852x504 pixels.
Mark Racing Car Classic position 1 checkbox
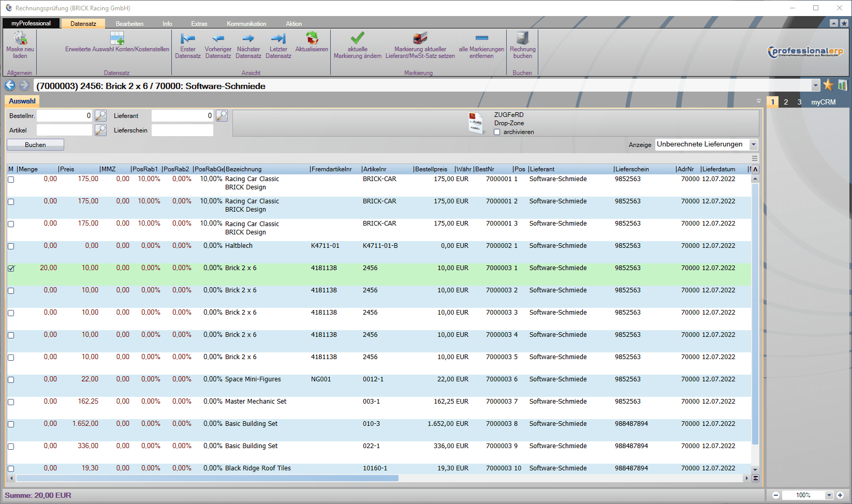click(x=11, y=180)
